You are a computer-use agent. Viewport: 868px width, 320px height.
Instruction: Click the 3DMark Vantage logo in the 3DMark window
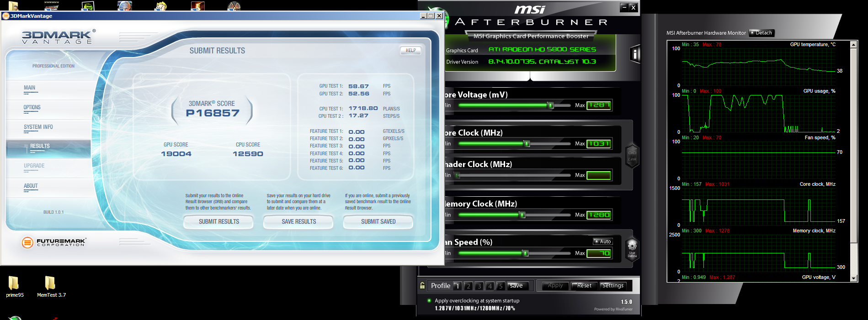pyautogui.click(x=59, y=37)
